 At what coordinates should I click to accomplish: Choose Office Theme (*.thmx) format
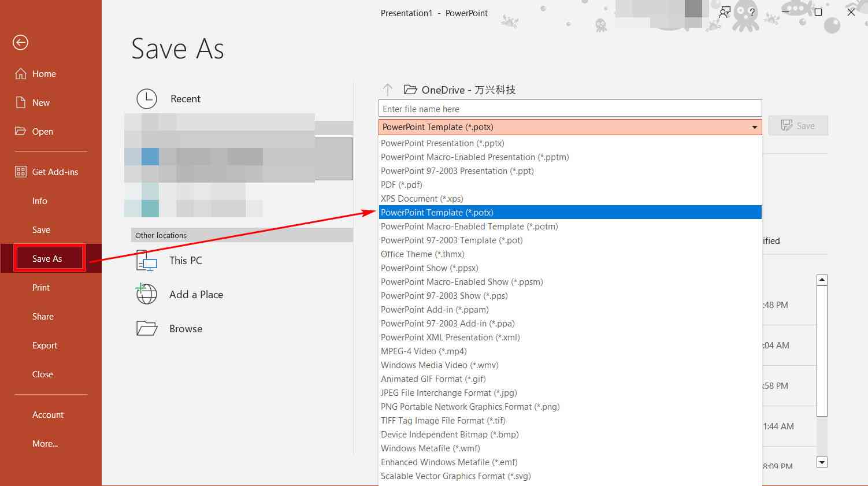point(570,254)
